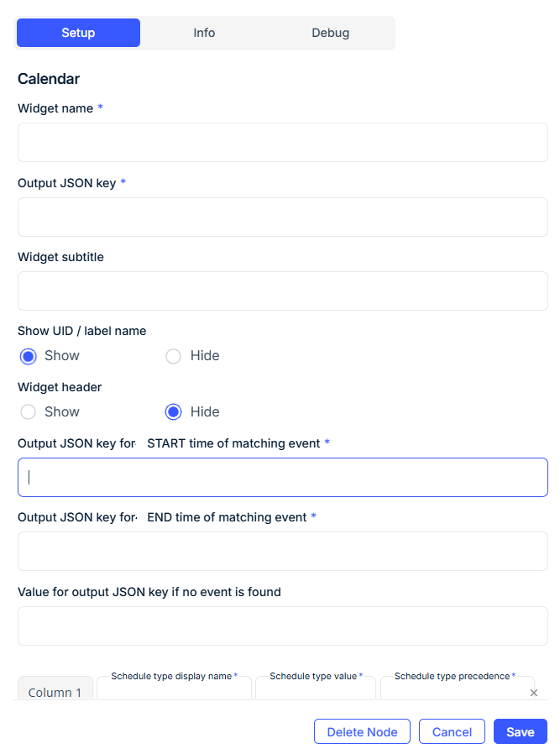The width and height of the screenshot is (560, 754).
Task: Select Column 1 in the schedule table
Action: point(55,691)
